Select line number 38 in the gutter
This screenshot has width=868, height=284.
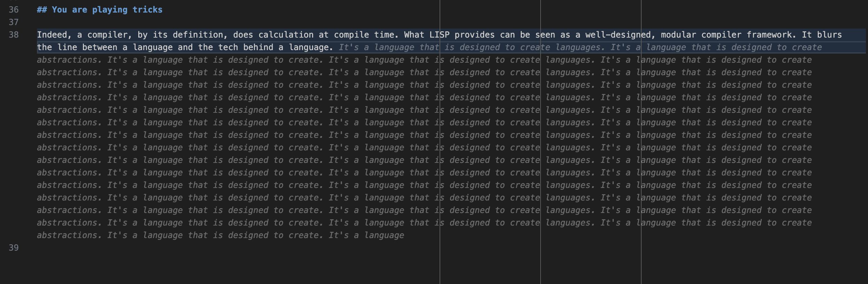point(14,35)
